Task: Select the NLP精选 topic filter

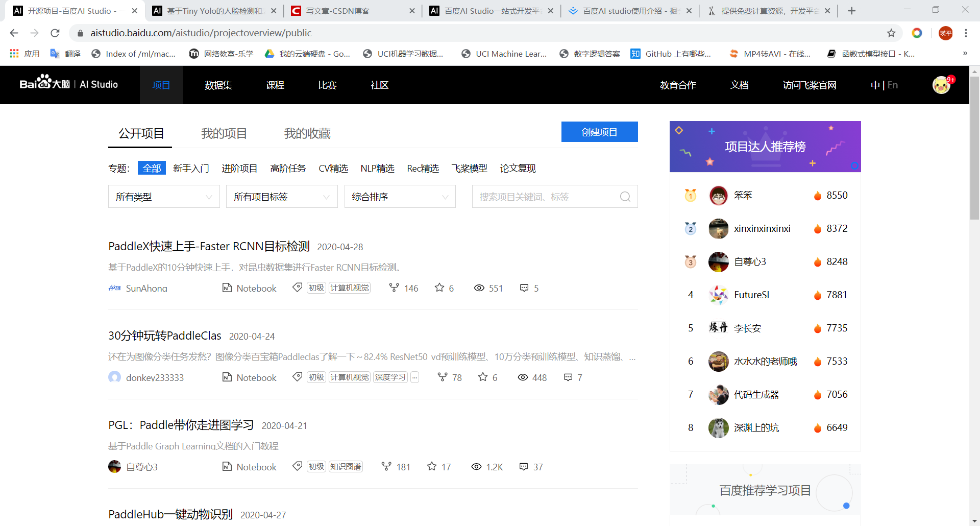Action: (377, 168)
